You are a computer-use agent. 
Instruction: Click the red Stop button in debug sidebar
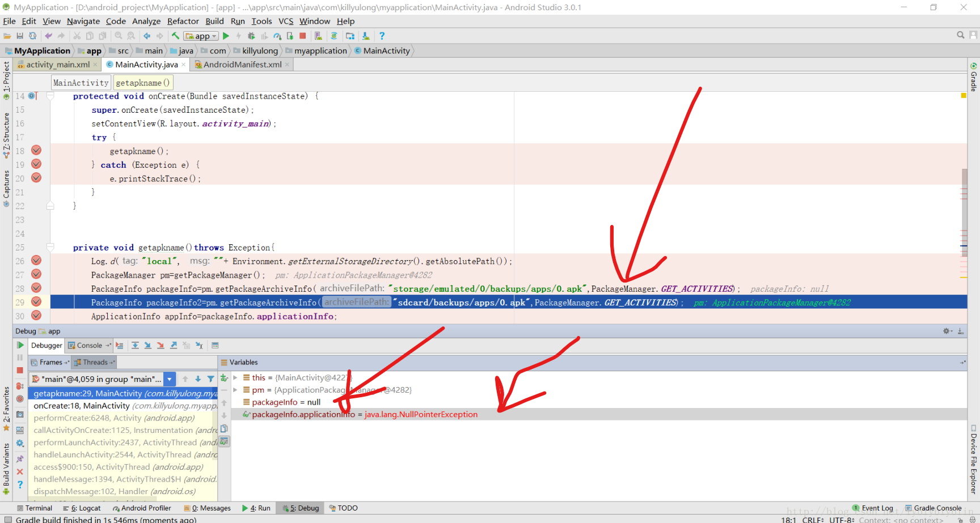[20, 370]
